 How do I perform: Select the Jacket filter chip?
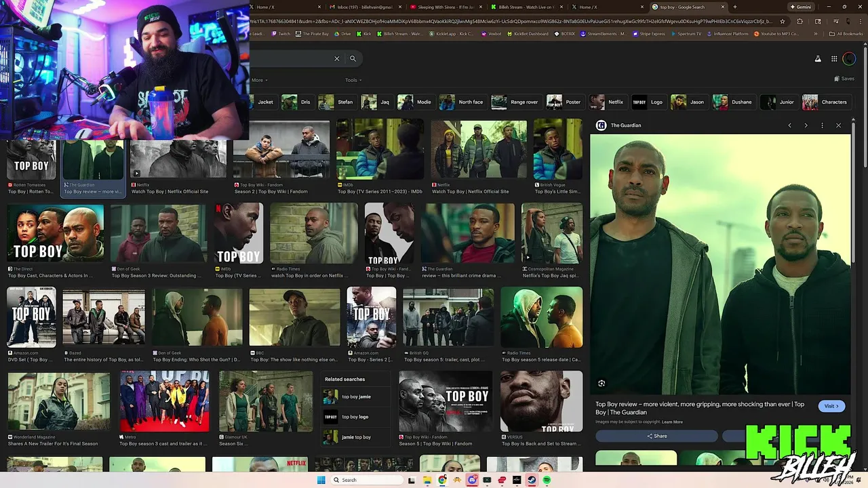262,102
